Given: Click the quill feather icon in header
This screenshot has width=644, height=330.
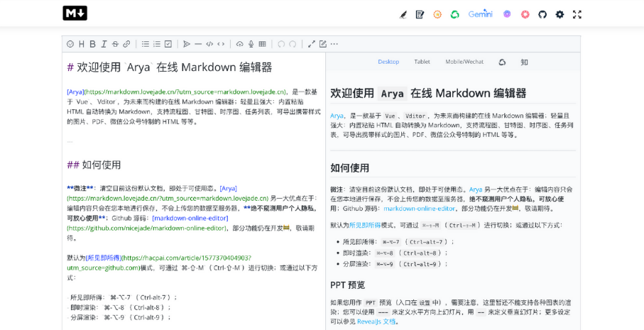Looking at the screenshot, I should click(x=403, y=14).
